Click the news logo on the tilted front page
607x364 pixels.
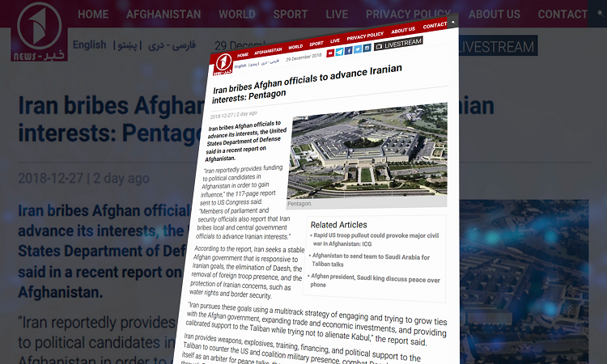(x=223, y=64)
